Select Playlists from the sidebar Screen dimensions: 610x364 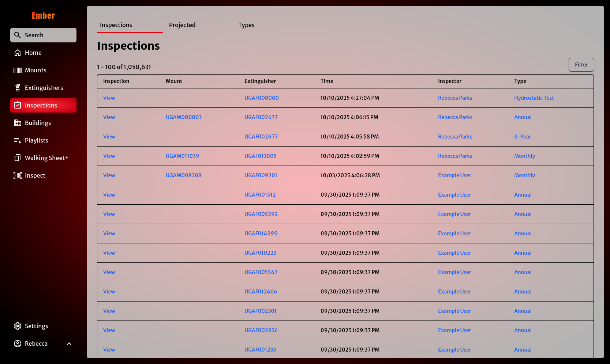click(x=36, y=140)
